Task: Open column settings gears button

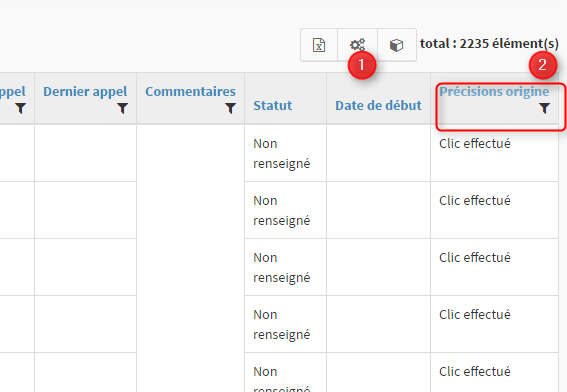Action: coord(357,45)
